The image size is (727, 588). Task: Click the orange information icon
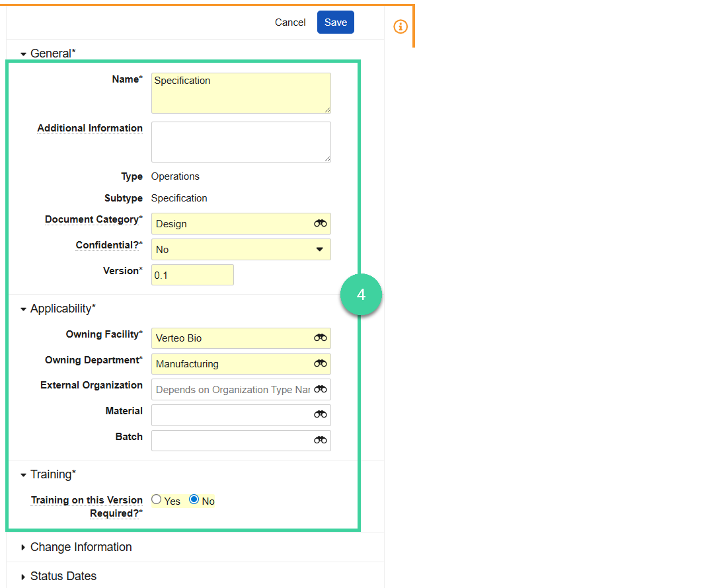point(401,26)
